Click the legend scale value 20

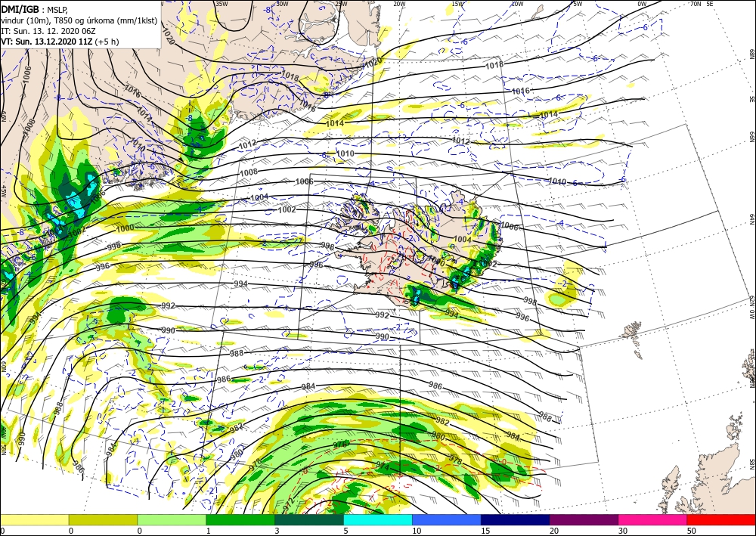point(554,531)
